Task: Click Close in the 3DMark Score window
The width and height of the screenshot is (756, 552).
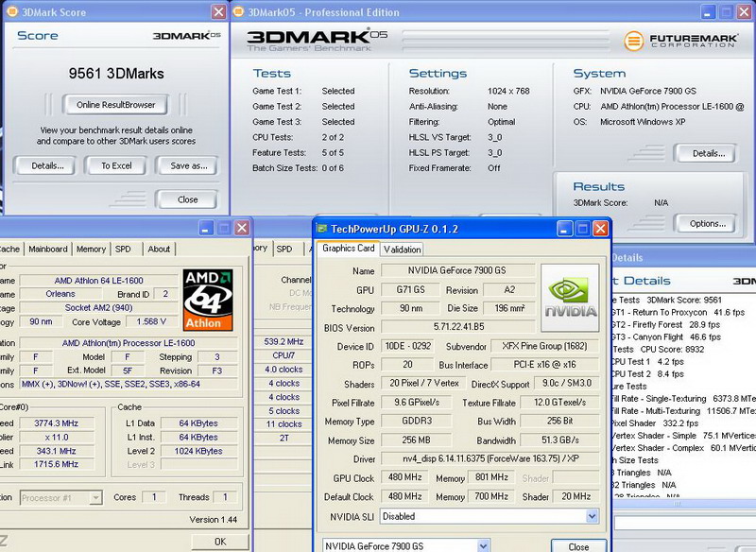Action: 187,199
